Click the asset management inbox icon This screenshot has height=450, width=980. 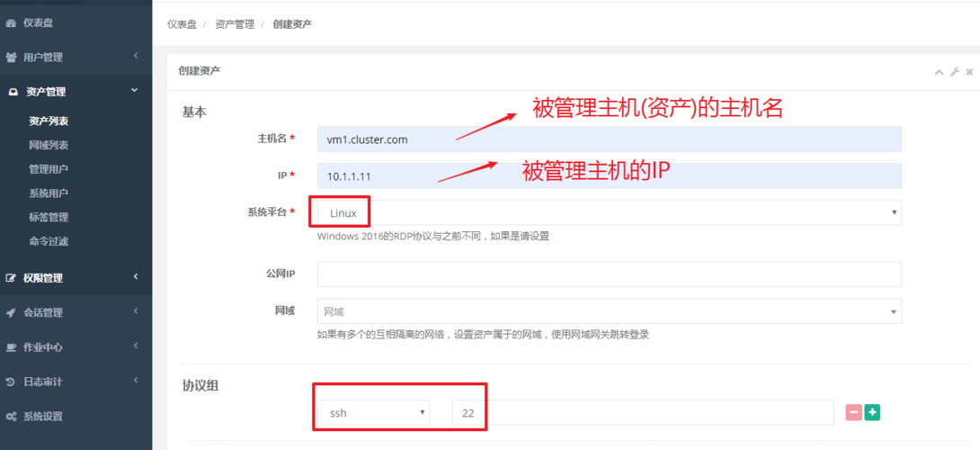click(13, 92)
